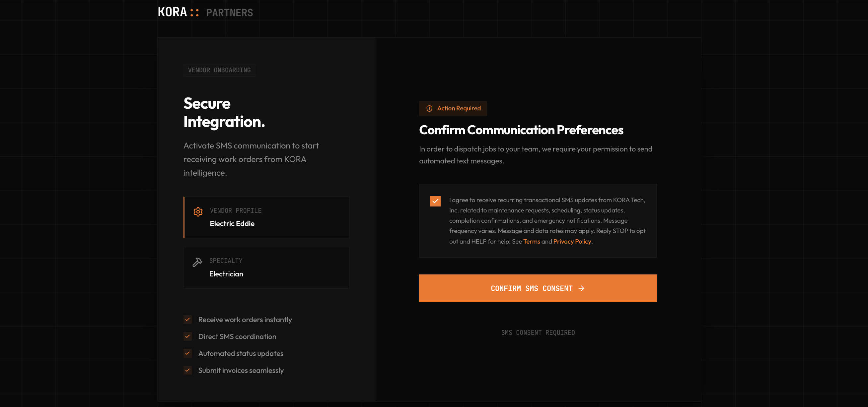This screenshot has height=407, width=868.
Task: Uncheck the SMS agreement checkbox
Action: point(435,201)
